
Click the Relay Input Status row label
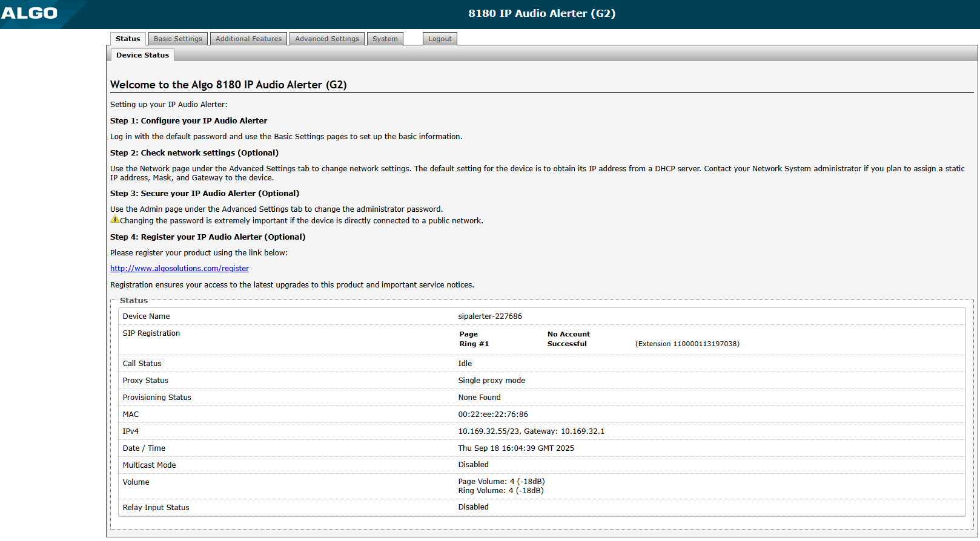156,508
